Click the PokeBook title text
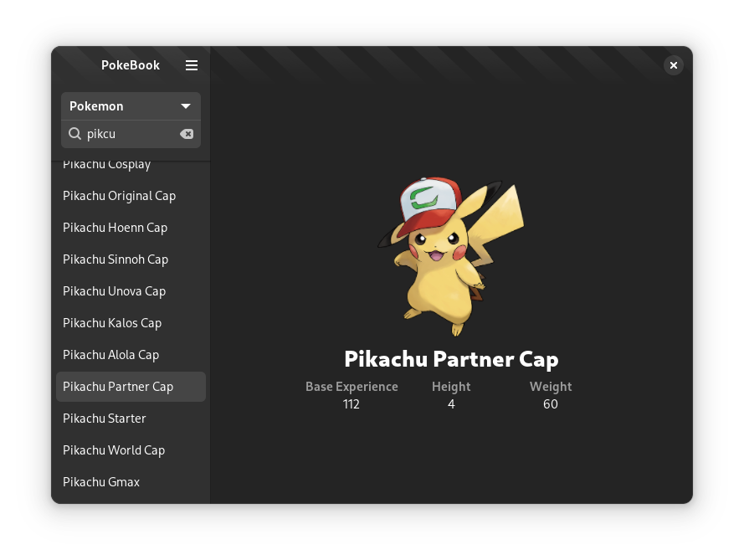This screenshot has height=560, width=744. (131, 65)
